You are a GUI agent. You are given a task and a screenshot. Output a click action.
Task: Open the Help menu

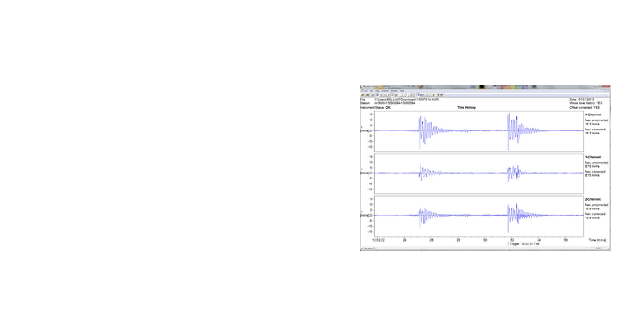[402, 91]
